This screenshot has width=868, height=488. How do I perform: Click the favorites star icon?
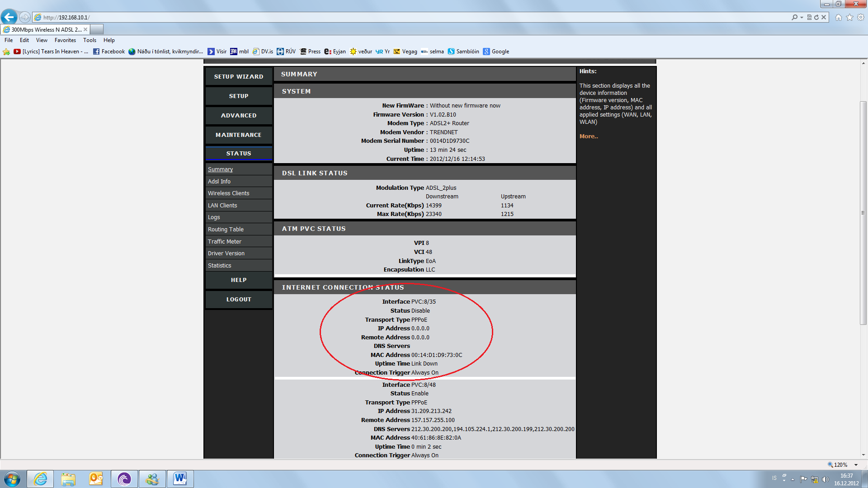[x=849, y=17]
